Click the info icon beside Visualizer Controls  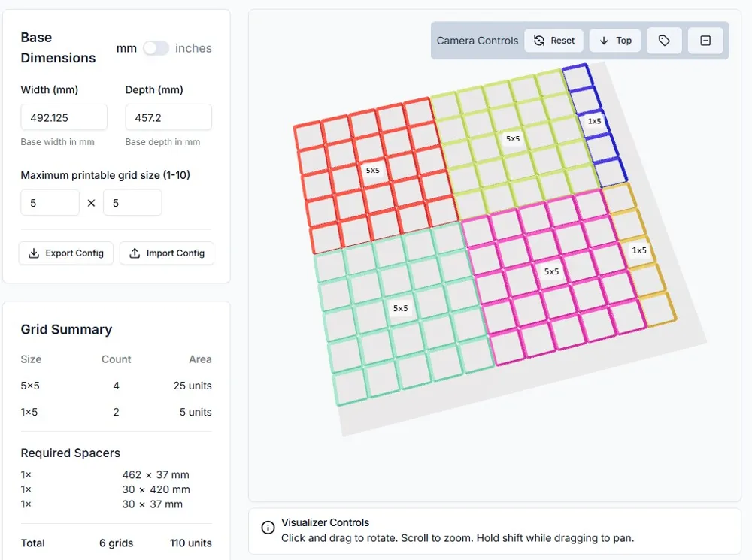point(268,528)
